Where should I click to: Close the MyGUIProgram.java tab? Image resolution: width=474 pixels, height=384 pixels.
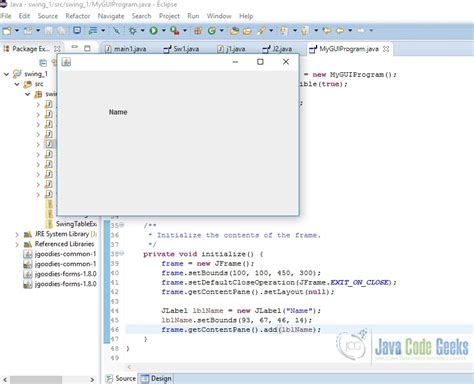386,49
